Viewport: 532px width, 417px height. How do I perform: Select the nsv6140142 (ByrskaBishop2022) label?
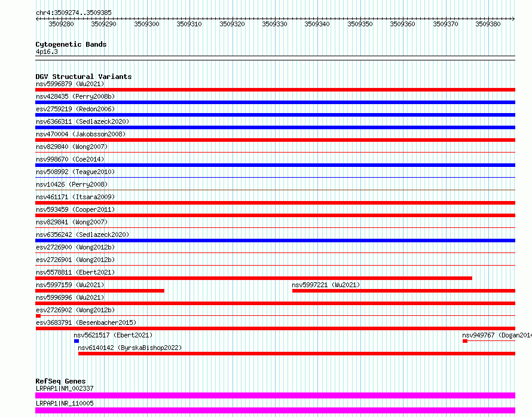coord(130,348)
